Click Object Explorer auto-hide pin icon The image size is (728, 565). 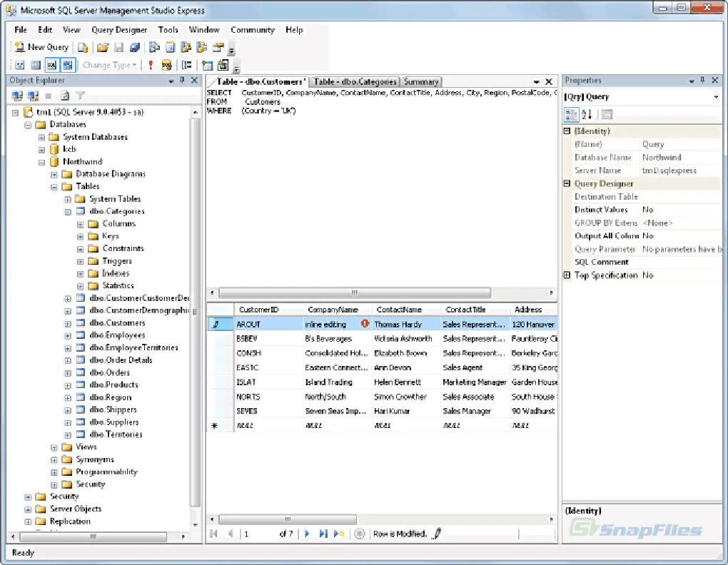[183, 80]
